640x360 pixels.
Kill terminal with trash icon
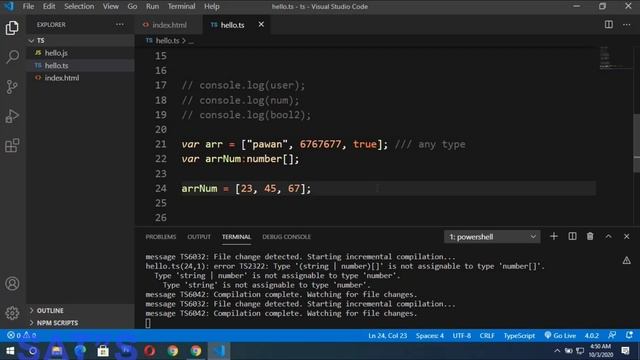[590, 236]
